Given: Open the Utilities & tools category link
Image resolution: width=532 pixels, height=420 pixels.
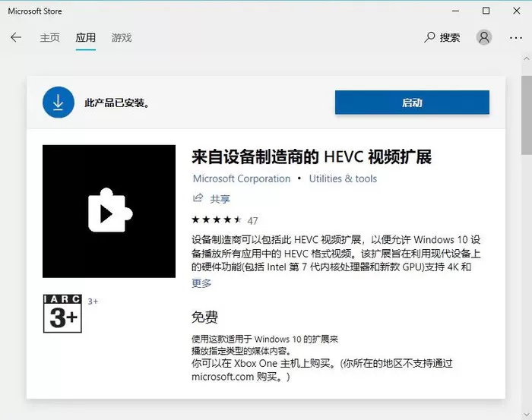Looking at the screenshot, I should (x=343, y=178).
